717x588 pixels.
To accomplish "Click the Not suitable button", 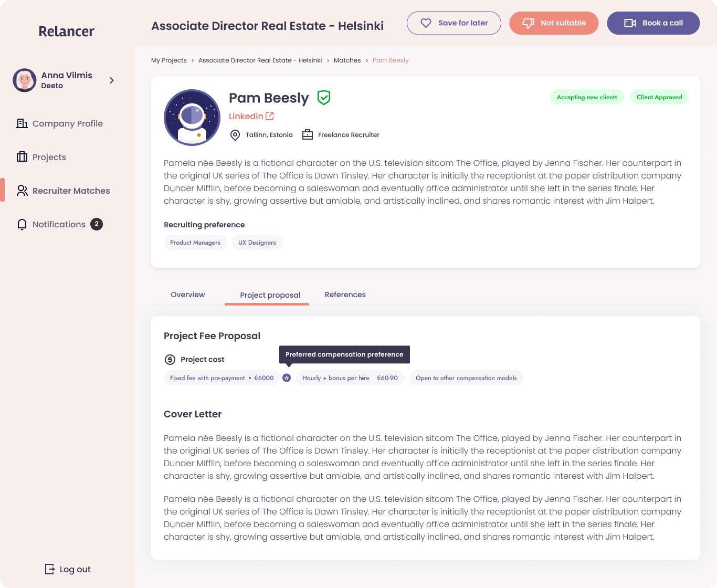I will 554,23.
